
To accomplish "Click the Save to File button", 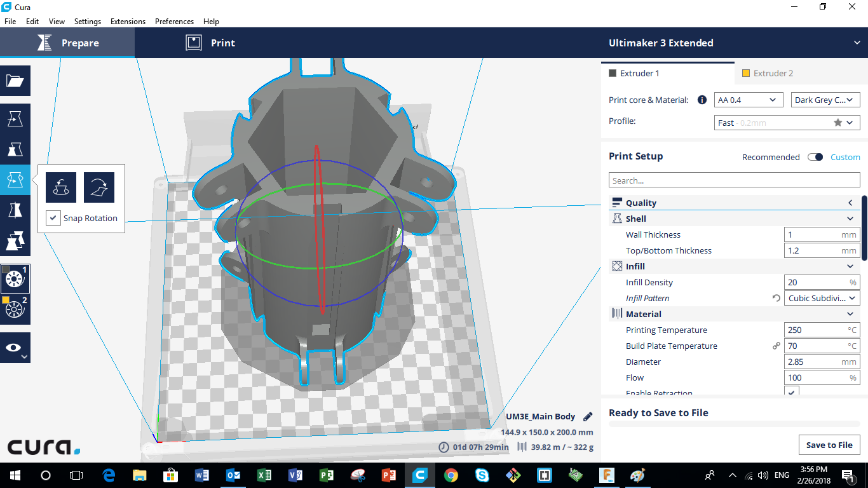I will (829, 445).
